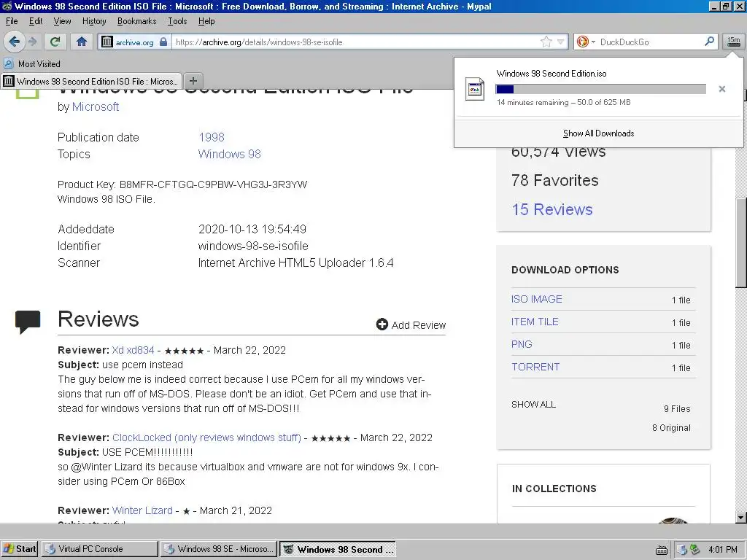Click the search magnifier icon

point(709,42)
